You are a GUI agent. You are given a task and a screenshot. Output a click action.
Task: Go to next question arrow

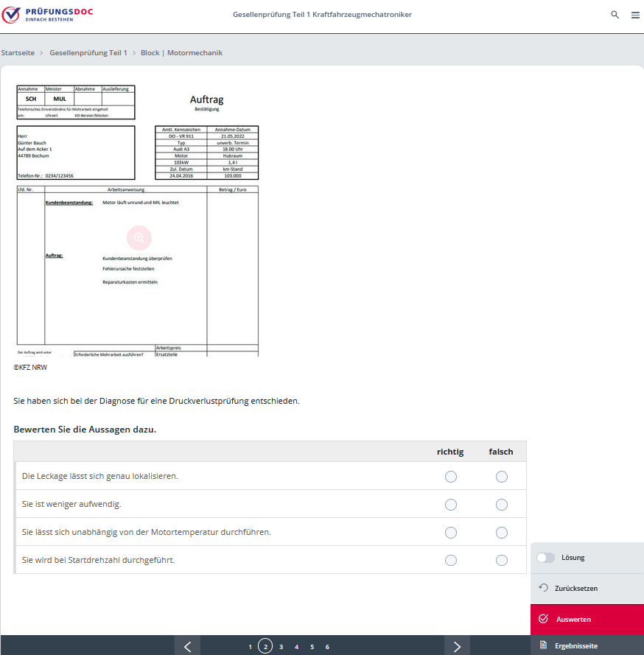click(x=457, y=646)
